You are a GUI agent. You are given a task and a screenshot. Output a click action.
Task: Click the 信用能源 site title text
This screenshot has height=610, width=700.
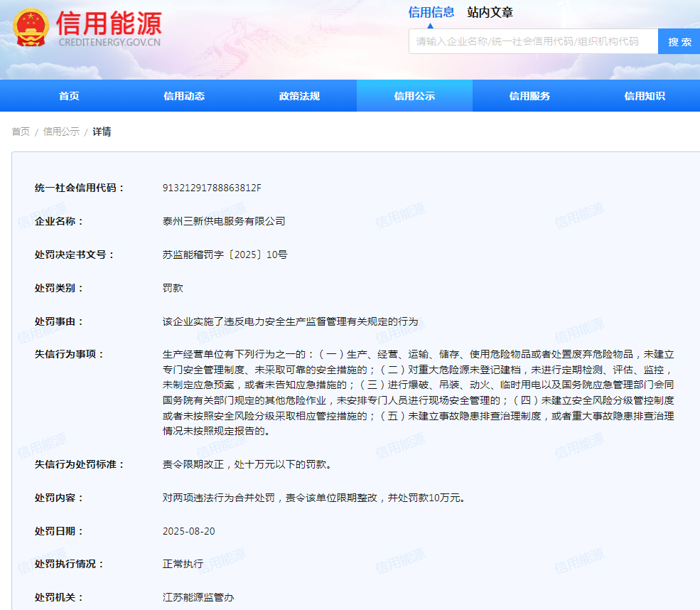109,23
